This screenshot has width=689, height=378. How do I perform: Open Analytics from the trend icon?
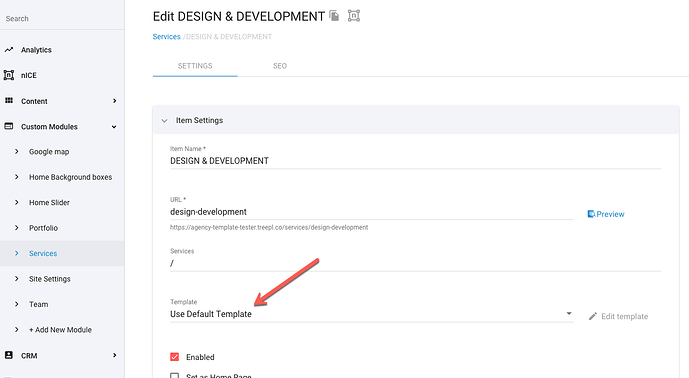click(9, 50)
